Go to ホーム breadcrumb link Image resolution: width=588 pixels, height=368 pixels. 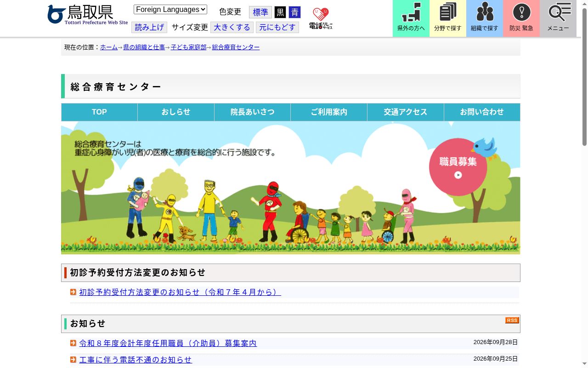tap(109, 47)
